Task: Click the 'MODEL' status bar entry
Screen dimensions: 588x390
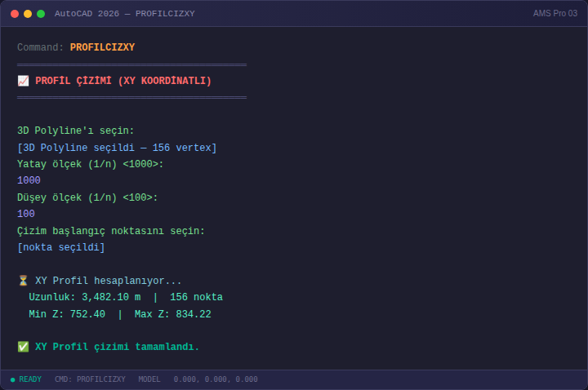Action: tap(149, 379)
